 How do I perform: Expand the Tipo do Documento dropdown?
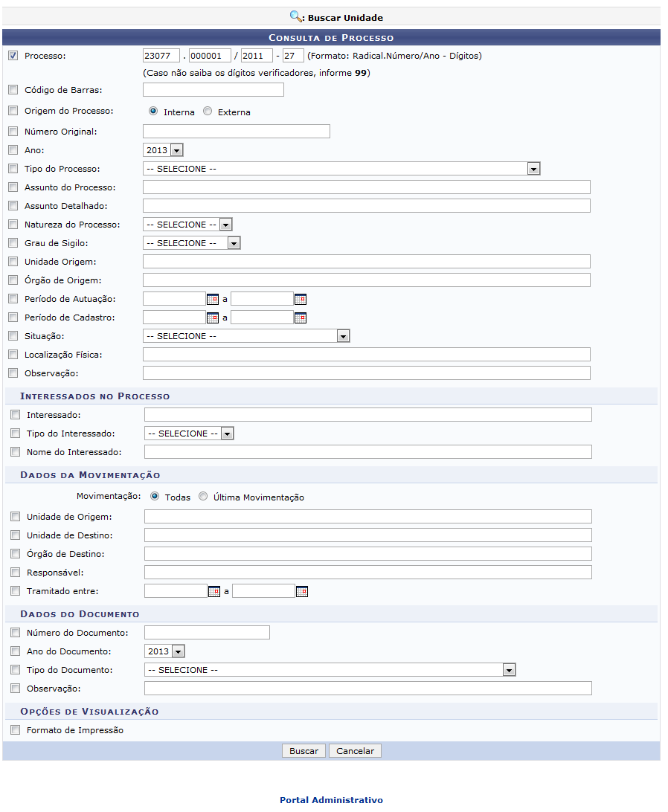[509, 670]
